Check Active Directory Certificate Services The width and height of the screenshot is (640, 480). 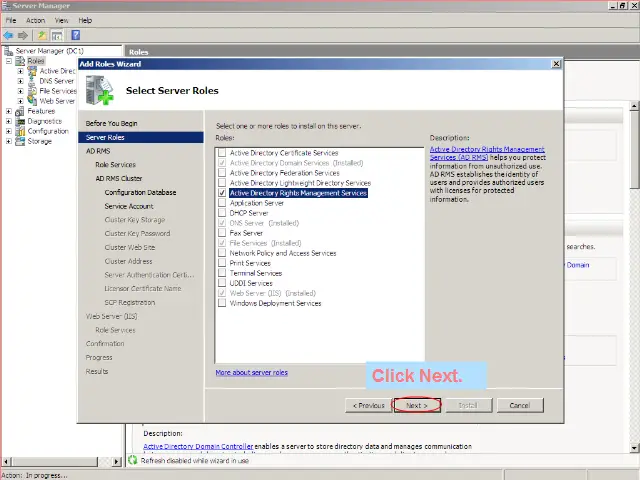(x=222, y=153)
